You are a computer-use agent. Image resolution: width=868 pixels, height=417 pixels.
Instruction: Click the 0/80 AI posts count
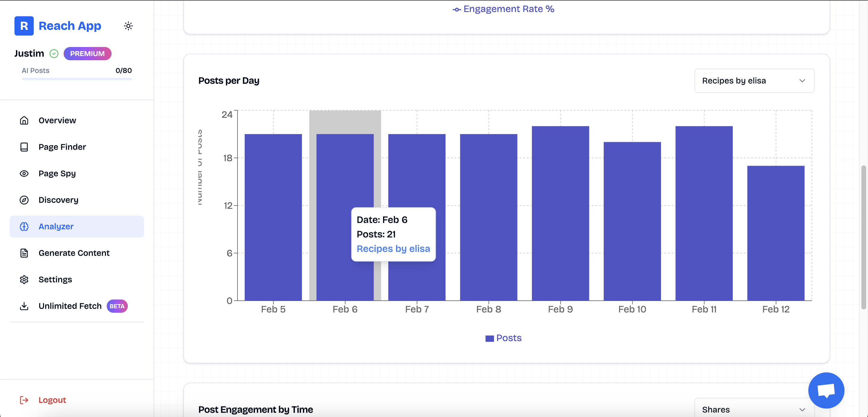[x=124, y=71]
